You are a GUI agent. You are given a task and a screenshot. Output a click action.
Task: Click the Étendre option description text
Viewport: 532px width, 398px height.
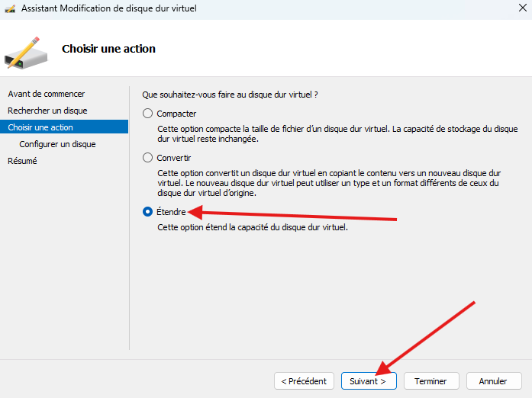click(x=252, y=227)
